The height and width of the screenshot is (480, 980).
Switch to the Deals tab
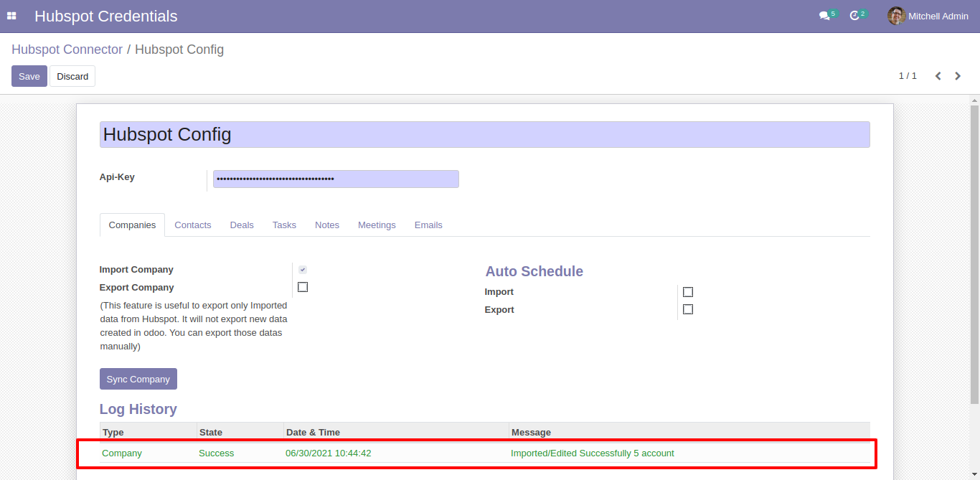pyautogui.click(x=242, y=225)
